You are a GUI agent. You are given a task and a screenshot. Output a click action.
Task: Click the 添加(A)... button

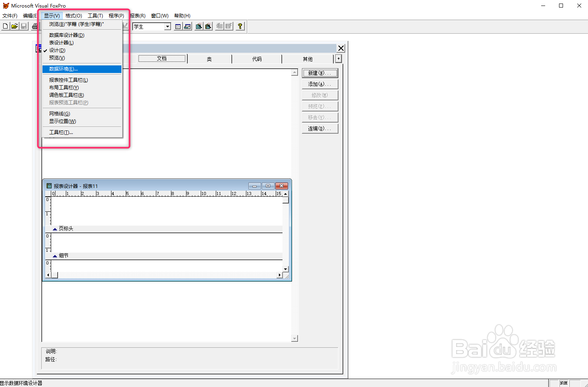click(x=320, y=84)
